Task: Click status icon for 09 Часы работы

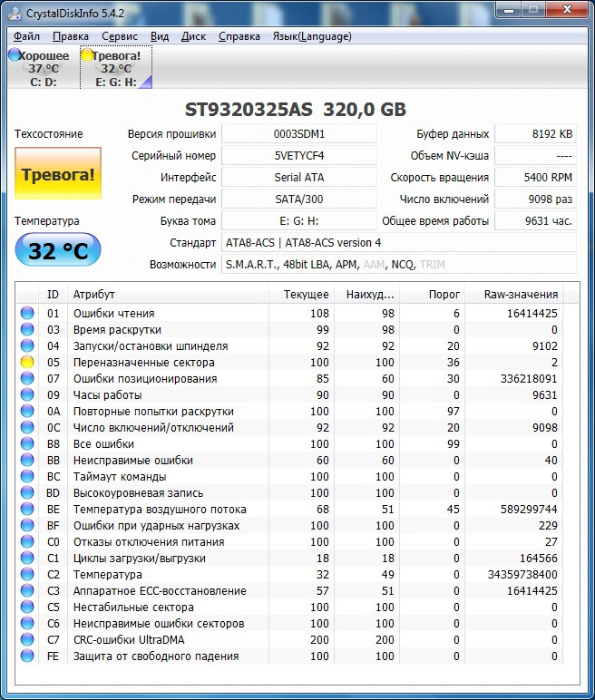Action: point(27,394)
